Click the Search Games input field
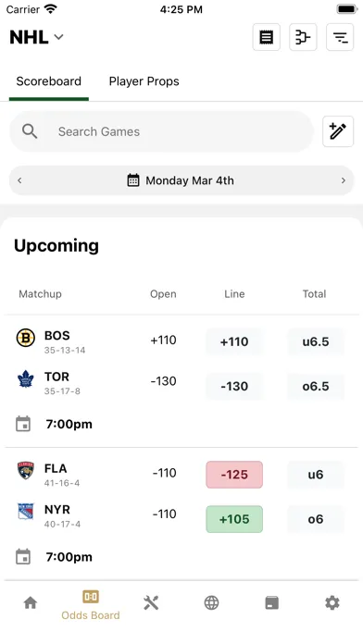The width and height of the screenshot is (363, 644). [x=161, y=131]
